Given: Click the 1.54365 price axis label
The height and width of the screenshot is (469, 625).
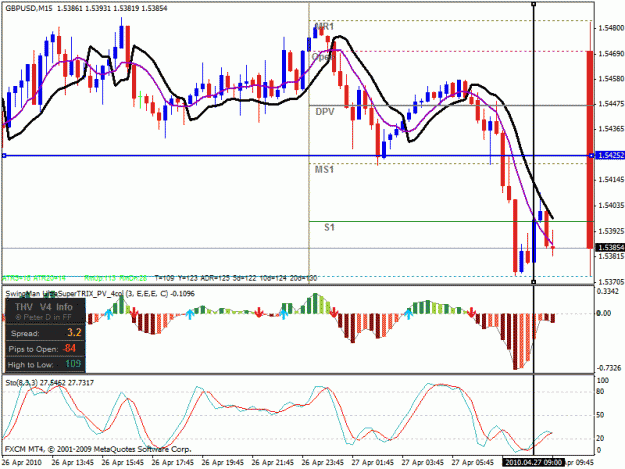Looking at the screenshot, I should click(x=611, y=129).
